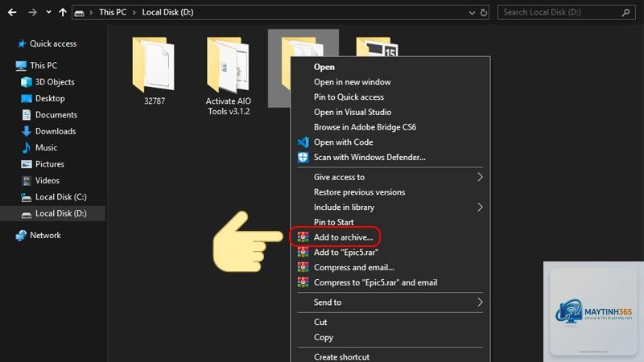
Task: Select Local Disk (D:) in the sidebar
Action: tap(54, 213)
